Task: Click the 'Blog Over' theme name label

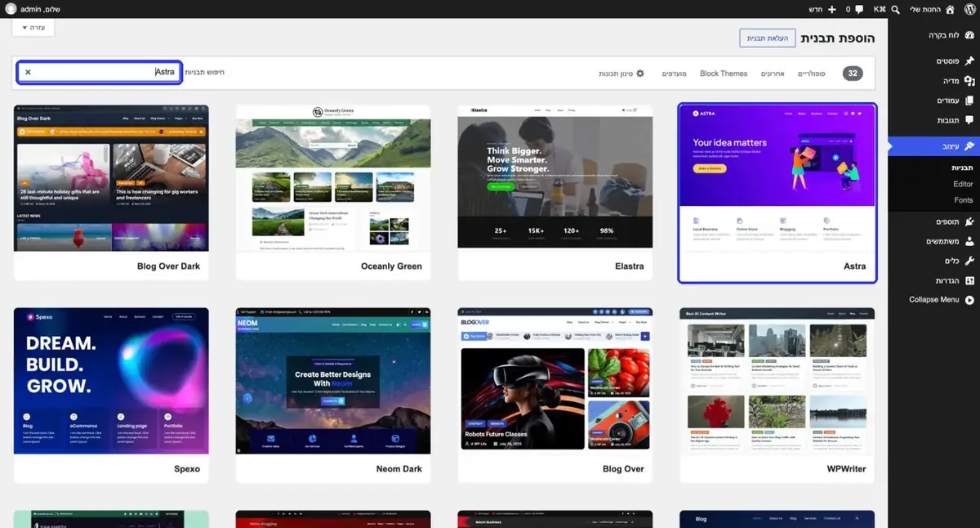Action: click(x=623, y=469)
